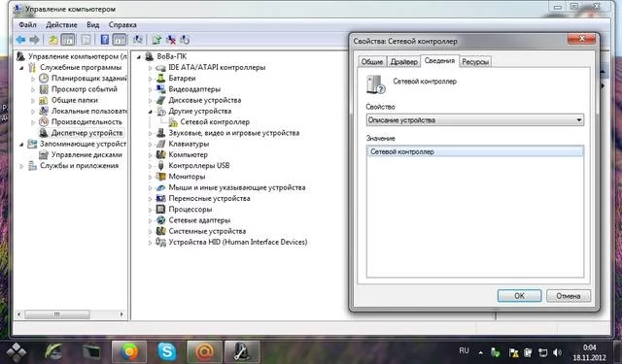The image size is (622, 364).
Task: Click the OK button in properties dialog
Action: coord(519,296)
